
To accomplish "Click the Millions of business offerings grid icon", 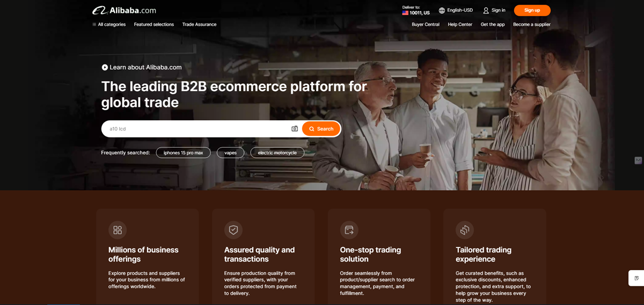I will pos(118,230).
